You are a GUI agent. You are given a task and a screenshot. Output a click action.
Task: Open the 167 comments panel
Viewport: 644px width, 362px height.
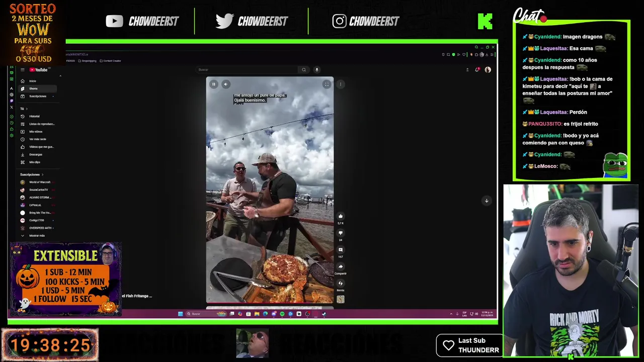[x=341, y=250]
